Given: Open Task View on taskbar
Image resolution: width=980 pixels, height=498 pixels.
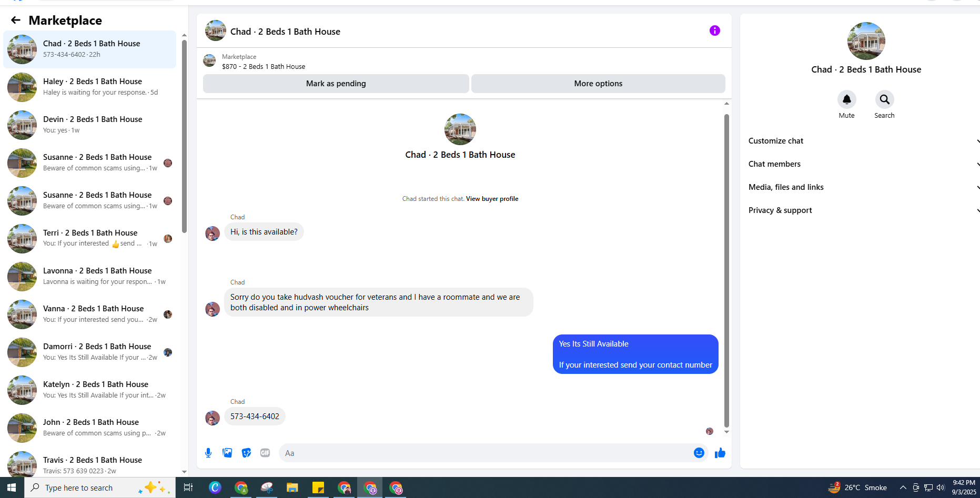Looking at the screenshot, I should pos(188,487).
